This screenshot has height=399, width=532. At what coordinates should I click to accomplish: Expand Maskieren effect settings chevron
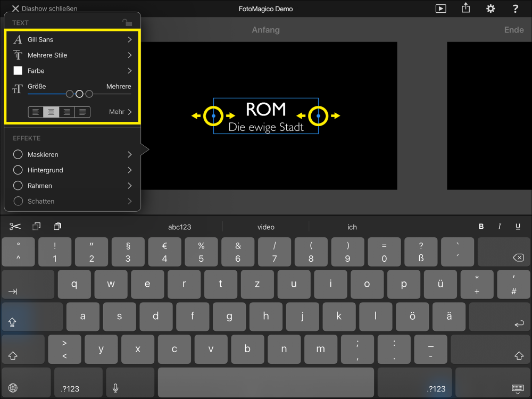(130, 154)
